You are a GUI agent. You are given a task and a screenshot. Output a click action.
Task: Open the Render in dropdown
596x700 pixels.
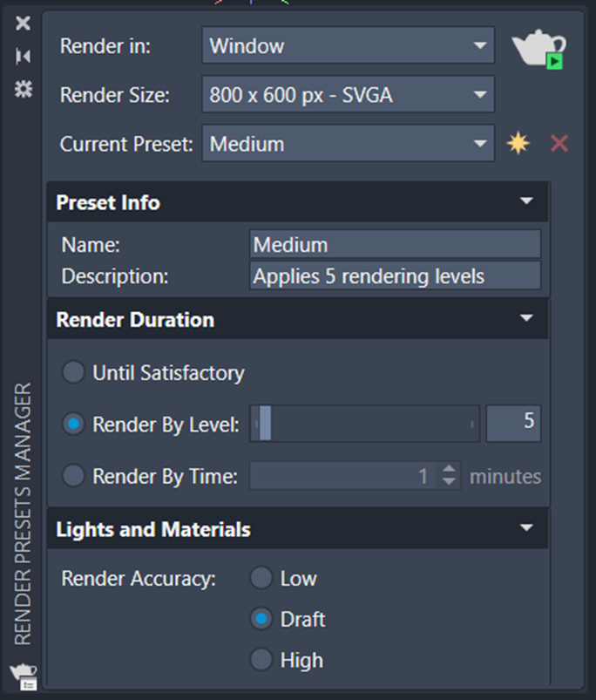pos(348,45)
